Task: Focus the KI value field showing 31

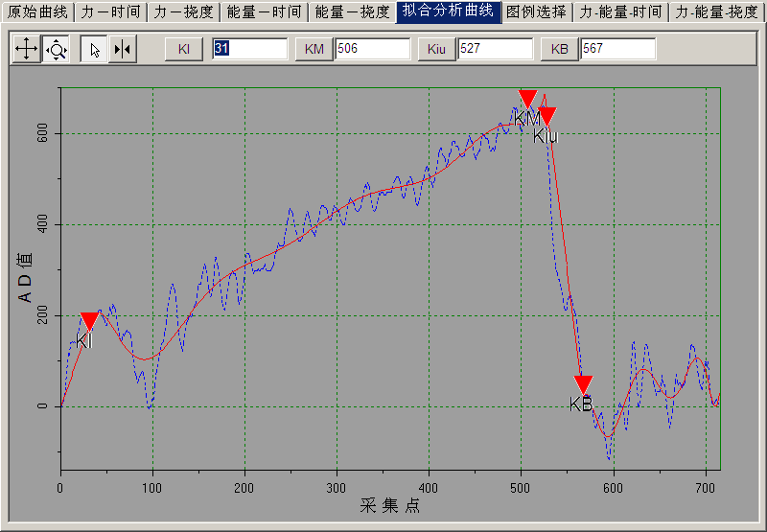Action: [x=249, y=49]
